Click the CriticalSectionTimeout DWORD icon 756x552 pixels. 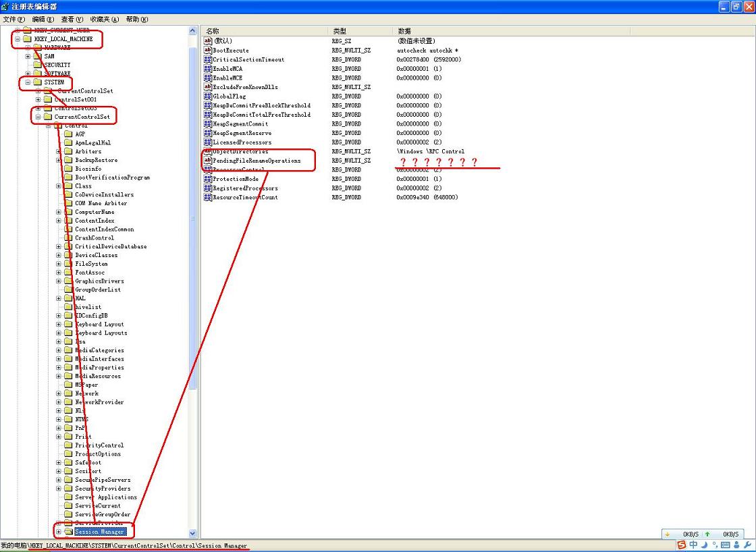(x=208, y=59)
